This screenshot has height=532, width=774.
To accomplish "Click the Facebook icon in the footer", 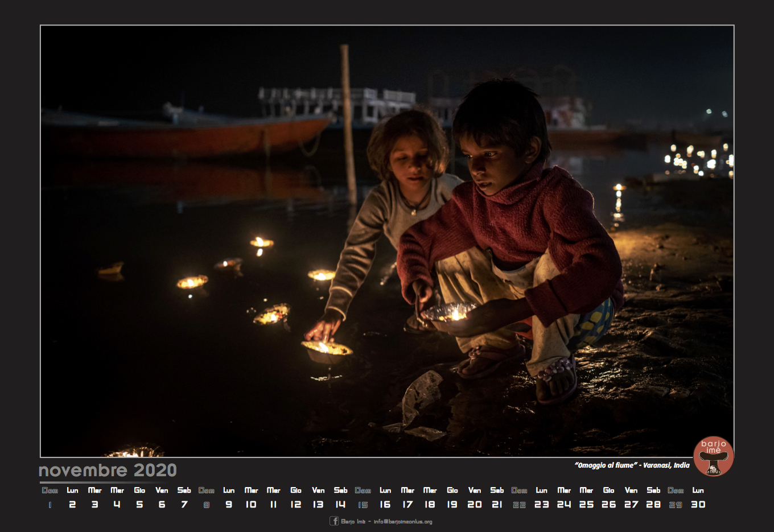I will 334,521.
